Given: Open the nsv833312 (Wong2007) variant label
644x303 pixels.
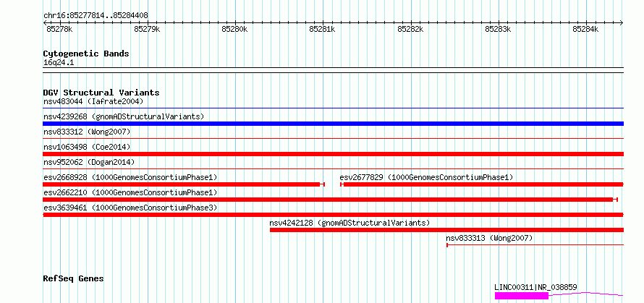Looking at the screenshot, I should coord(87,132).
